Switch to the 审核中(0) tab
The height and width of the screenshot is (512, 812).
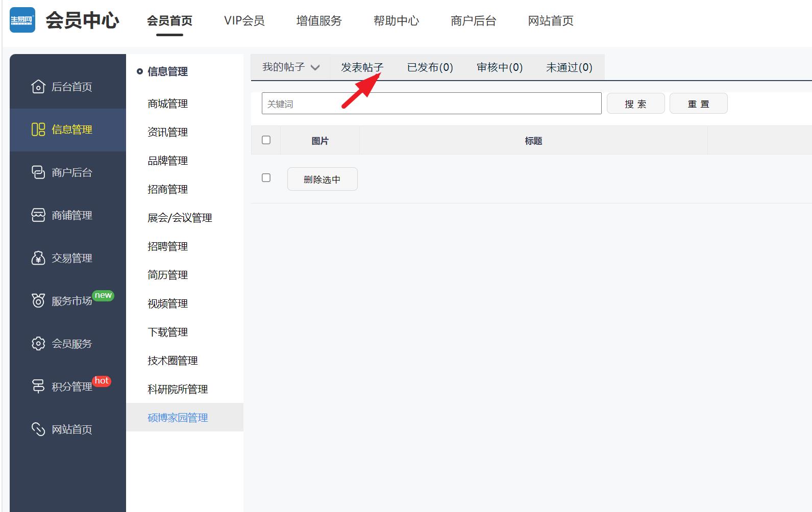(499, 67)
